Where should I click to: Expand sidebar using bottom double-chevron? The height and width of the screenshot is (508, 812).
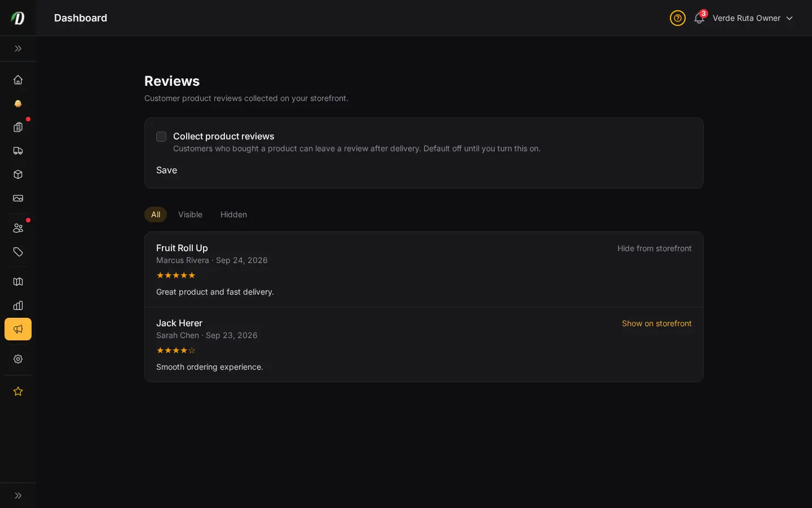click(18, 496)
